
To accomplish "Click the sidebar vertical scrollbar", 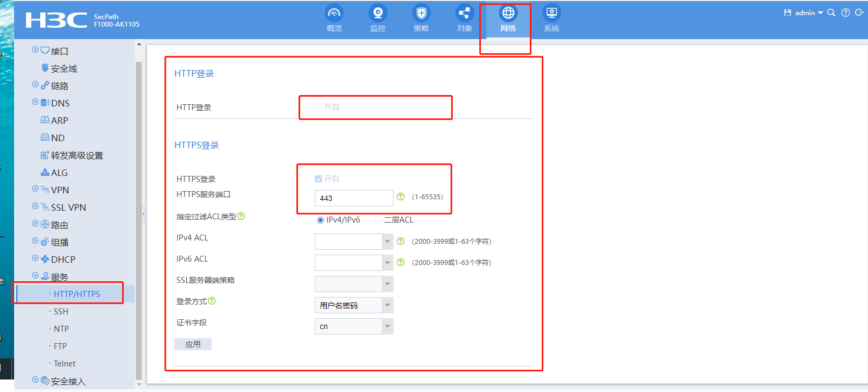I will (x=139, y=217).
